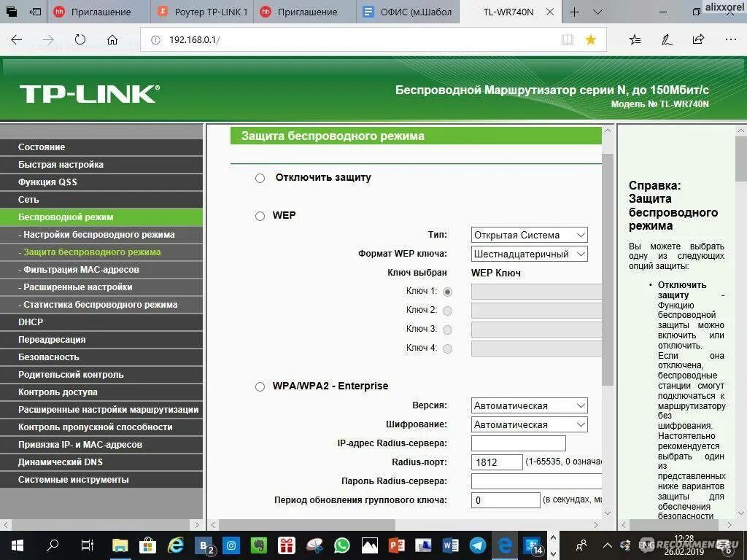Click the Пароль Radius-сервера field
Image resolution: width=747 pixels, height=560 pixels.
click(x=536, y=481)
